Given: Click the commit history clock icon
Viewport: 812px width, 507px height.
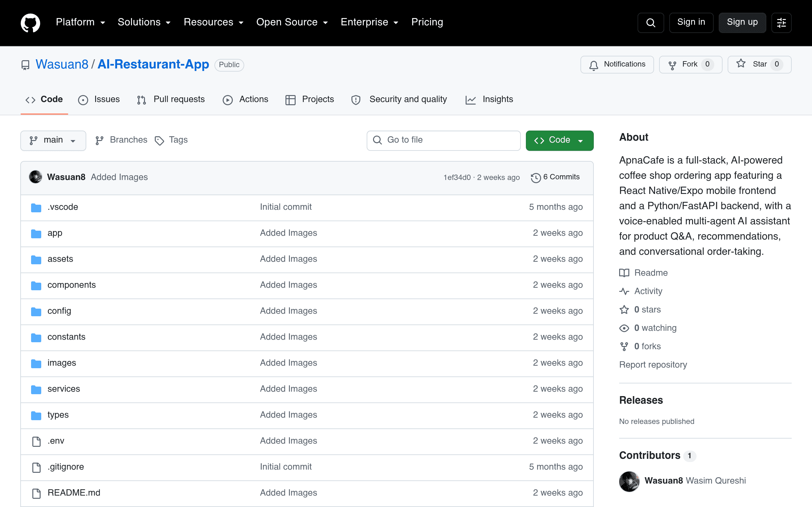Looking at the screenshot, I should pyautogui.click(x=536, y=177).
